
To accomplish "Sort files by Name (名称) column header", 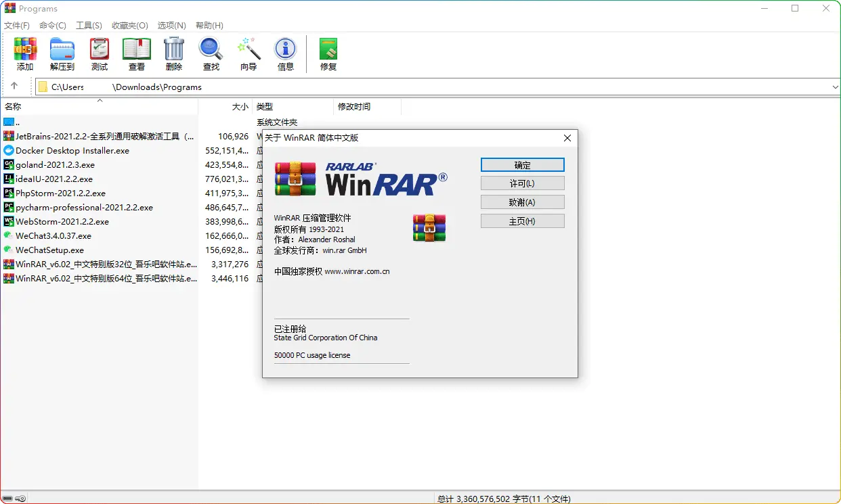I will (14, 106).
